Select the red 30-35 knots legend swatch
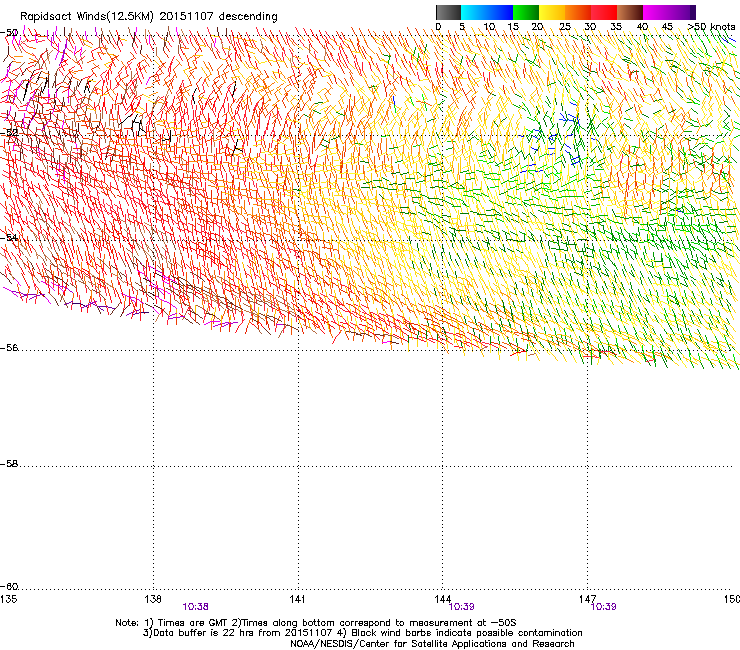The width and height of the screenshot is (740, 650). [604, 12]
